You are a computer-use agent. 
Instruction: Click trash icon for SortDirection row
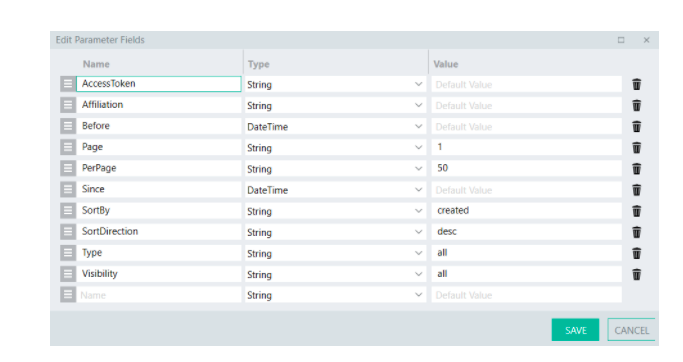(636, 232)
